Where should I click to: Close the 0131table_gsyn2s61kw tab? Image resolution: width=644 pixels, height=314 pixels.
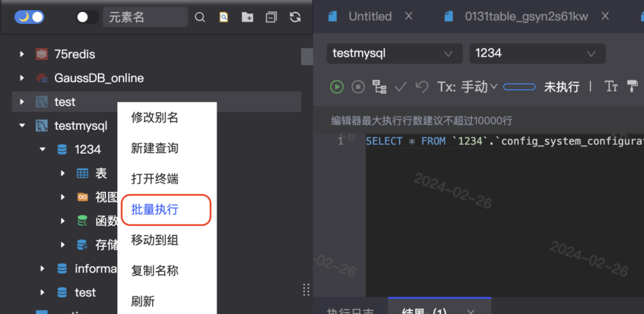[605, 16]
